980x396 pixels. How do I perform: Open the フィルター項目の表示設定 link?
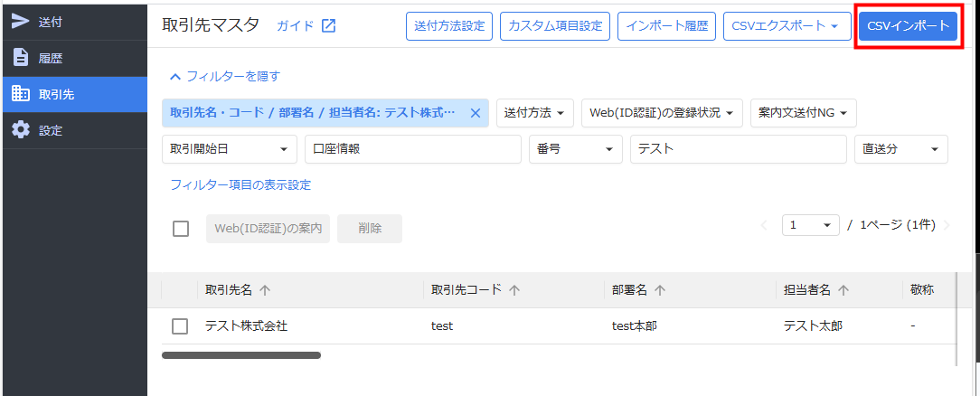(x=240, y=185)
